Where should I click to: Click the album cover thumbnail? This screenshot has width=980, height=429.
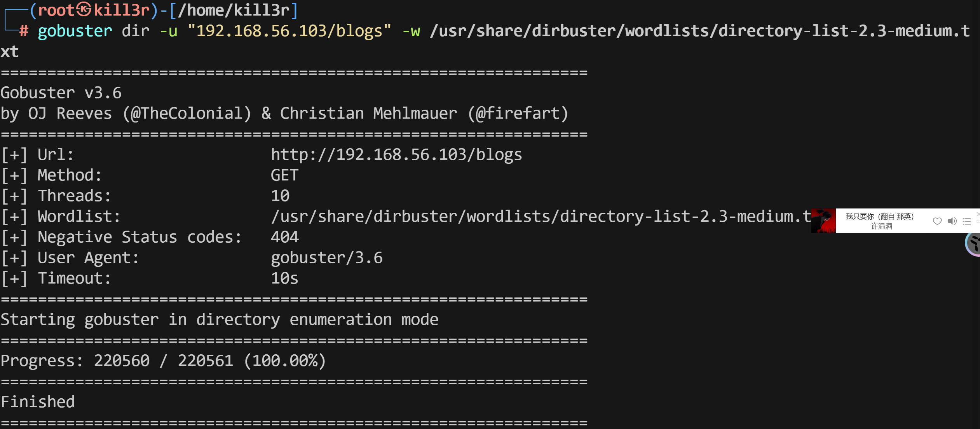pyautogui.click(x=823, y=221)
